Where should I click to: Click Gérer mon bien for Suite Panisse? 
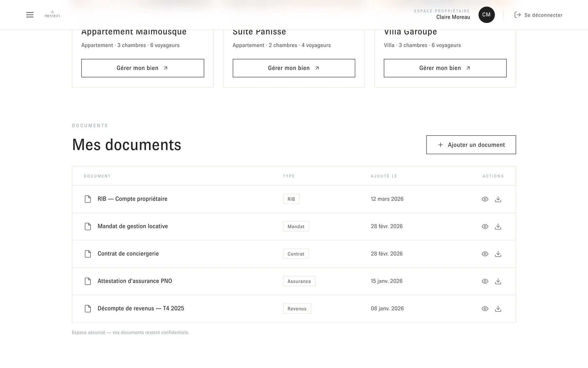294,68
